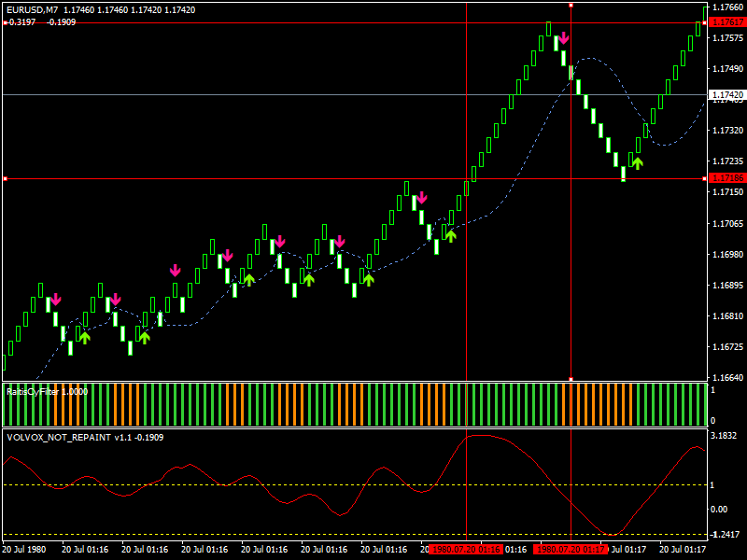Select the leftmost green up arrow signal
The width and height of the screenshot is (747, 560).
(85, 337)
